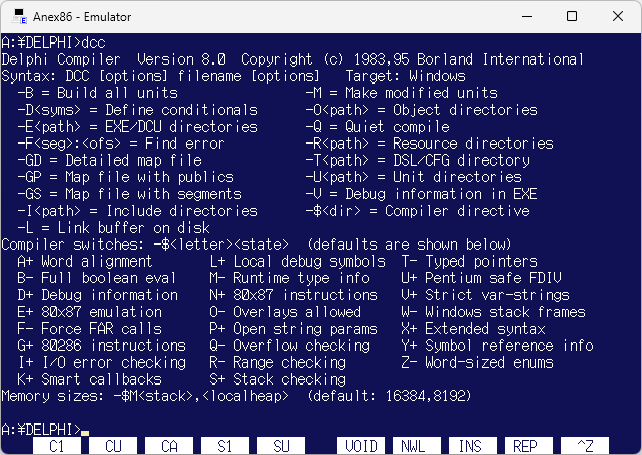
Task: Click the INS function key label
Action: tap(473, 446)
